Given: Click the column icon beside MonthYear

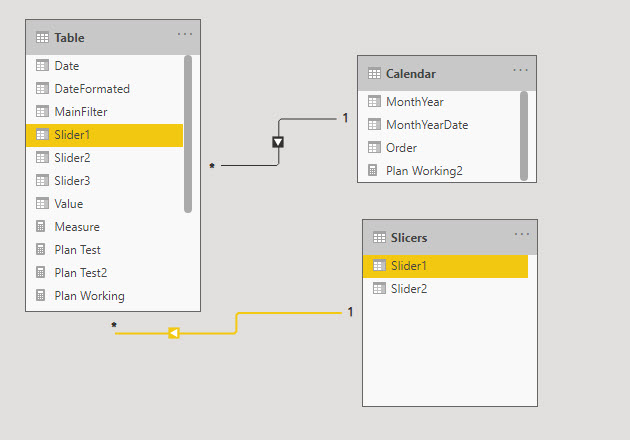Looking at the screenshot, I should [x=374, y=102].
